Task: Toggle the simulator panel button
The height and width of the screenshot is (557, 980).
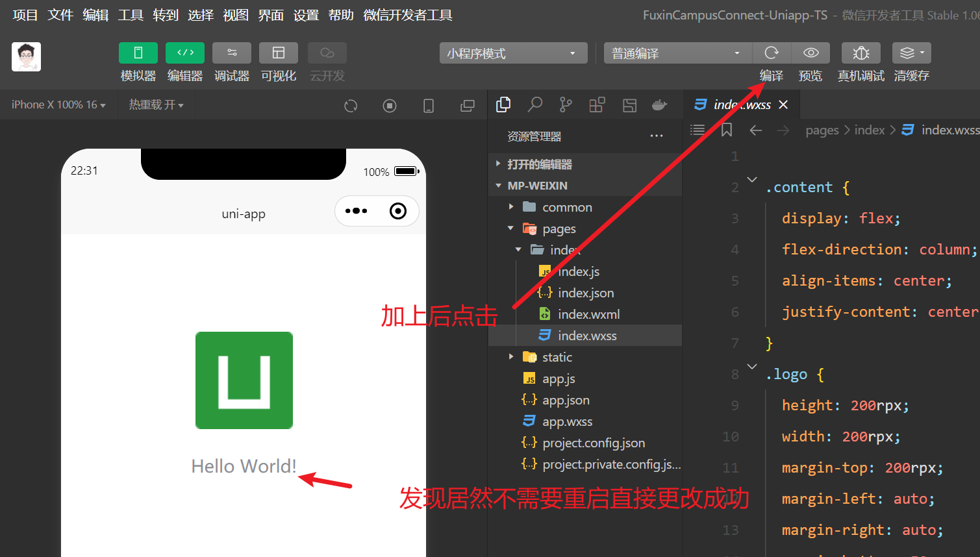Action: coord(138,53)
